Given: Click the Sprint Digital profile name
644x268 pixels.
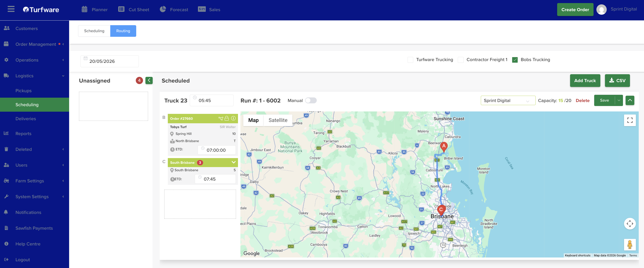Looking at the screenshot, I should point(624,9).
